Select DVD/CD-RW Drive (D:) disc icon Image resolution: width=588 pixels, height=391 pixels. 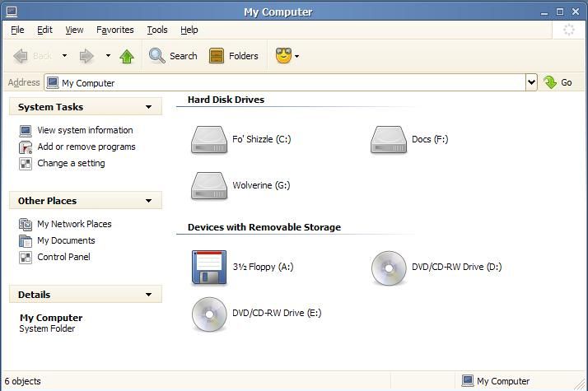point(389,268)
